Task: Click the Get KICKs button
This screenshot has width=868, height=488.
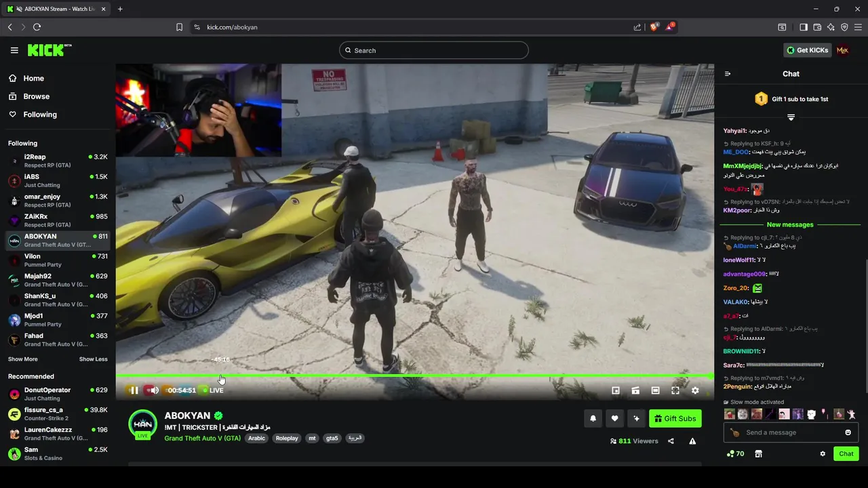Action: click(x=807, y=50)
